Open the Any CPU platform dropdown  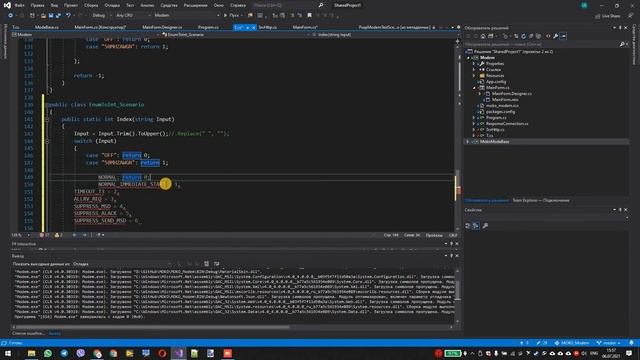[x=133, y=16]
